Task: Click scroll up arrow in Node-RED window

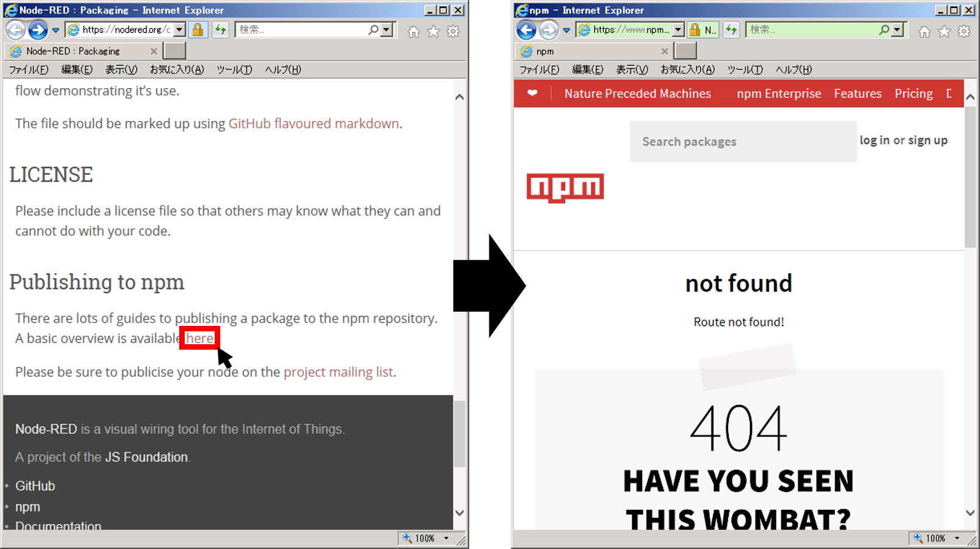Action: pyautogui.click(x=459, y=97)
